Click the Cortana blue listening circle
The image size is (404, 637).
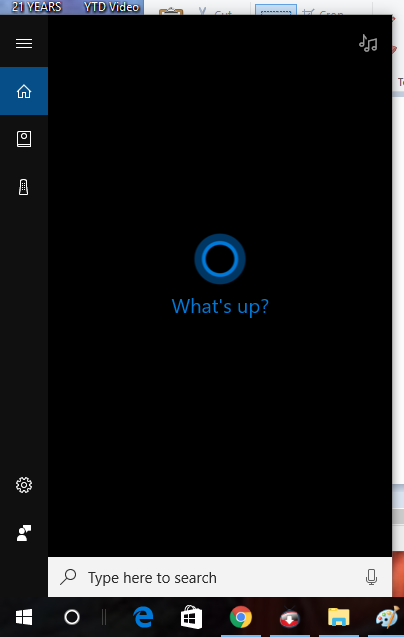pos(220,259)
